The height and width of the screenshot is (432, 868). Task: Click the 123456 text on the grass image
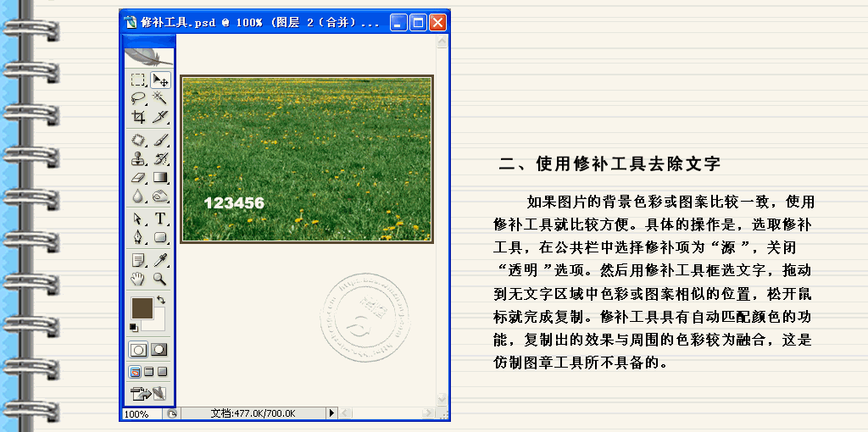(x=234, y=203)
